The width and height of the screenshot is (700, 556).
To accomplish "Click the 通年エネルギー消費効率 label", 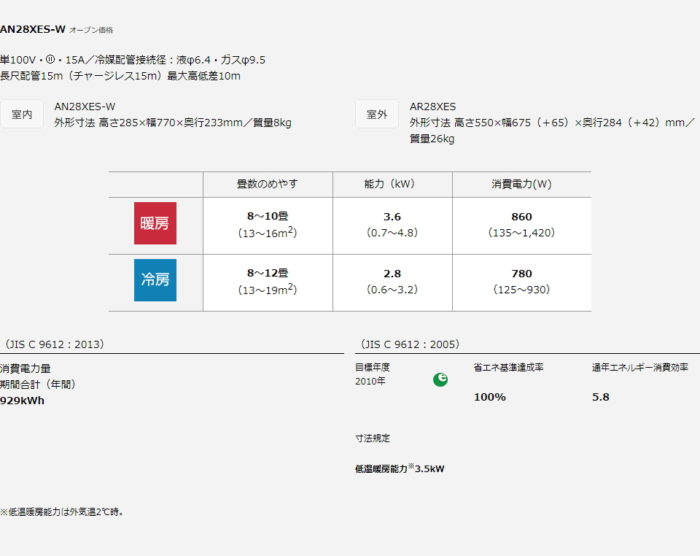I will click(x=640, y=368).
